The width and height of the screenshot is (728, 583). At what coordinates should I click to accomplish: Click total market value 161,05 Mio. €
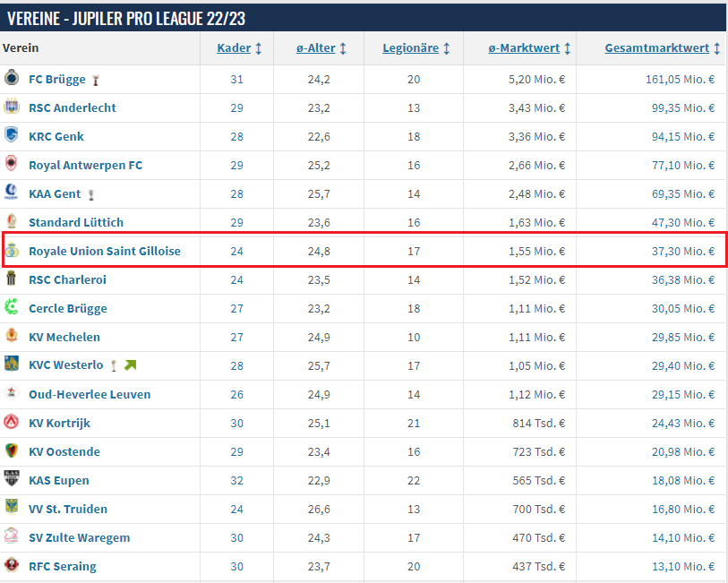pos(681,80)
